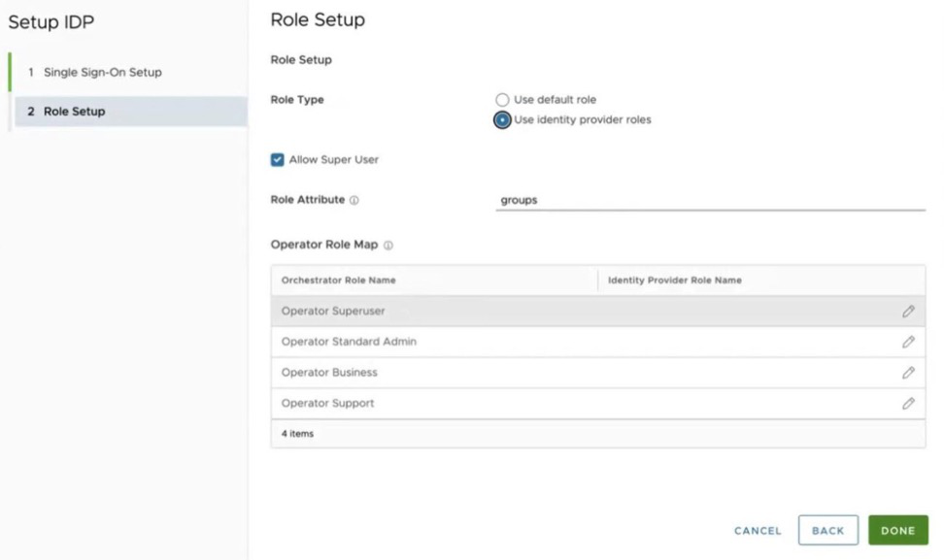
Task: Focus the Role Attribute groups text field
Action: (709, 200)
